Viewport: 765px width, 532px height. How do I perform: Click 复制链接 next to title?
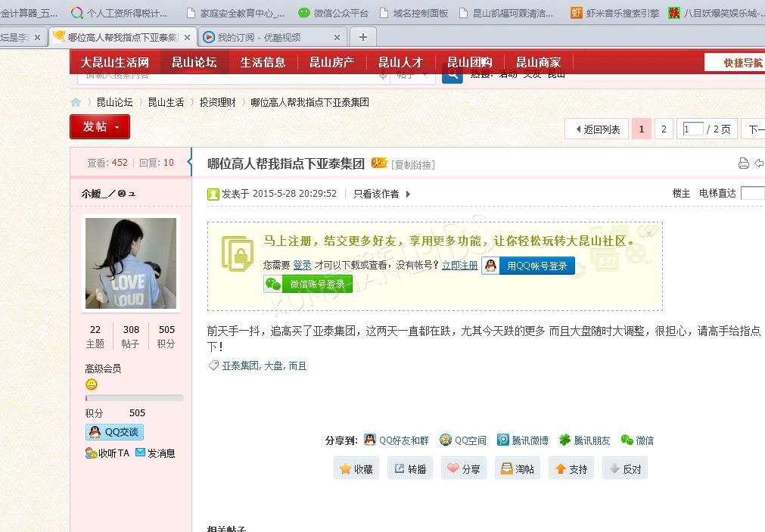[412, 165]
